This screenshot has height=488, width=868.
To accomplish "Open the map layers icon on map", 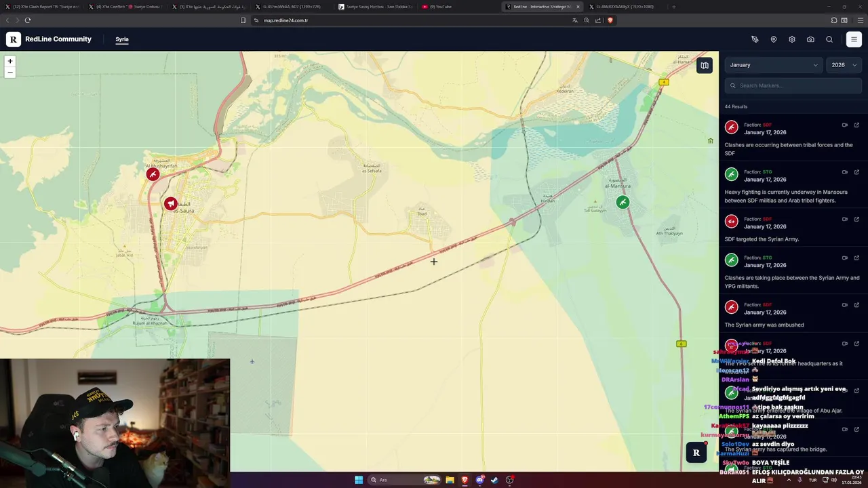I will (705, 66).
